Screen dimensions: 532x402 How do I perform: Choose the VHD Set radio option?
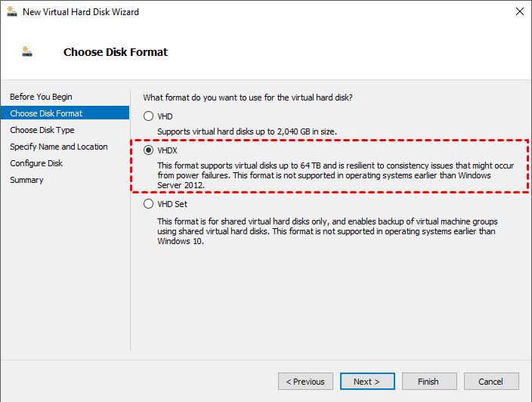[148, 204]
